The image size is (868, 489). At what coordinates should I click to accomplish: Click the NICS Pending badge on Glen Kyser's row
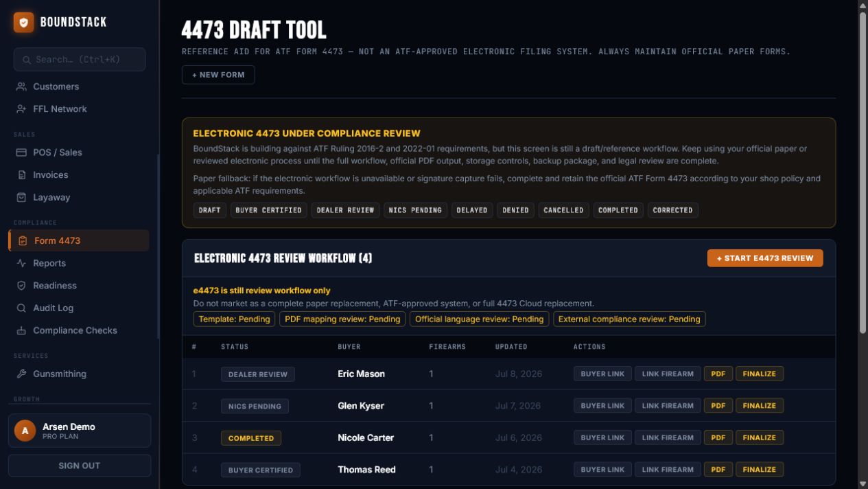point(255,406)
